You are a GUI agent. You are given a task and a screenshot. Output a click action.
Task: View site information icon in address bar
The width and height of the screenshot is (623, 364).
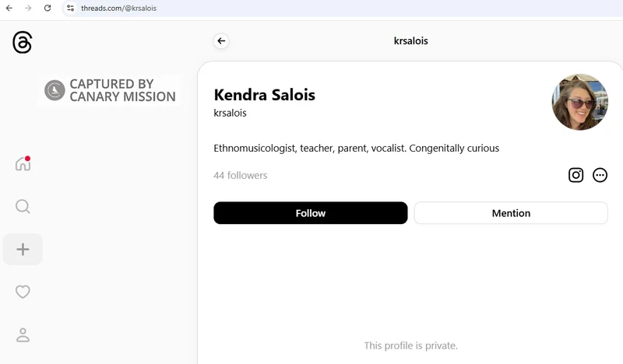pyautogui.click(x=70, y=8)
